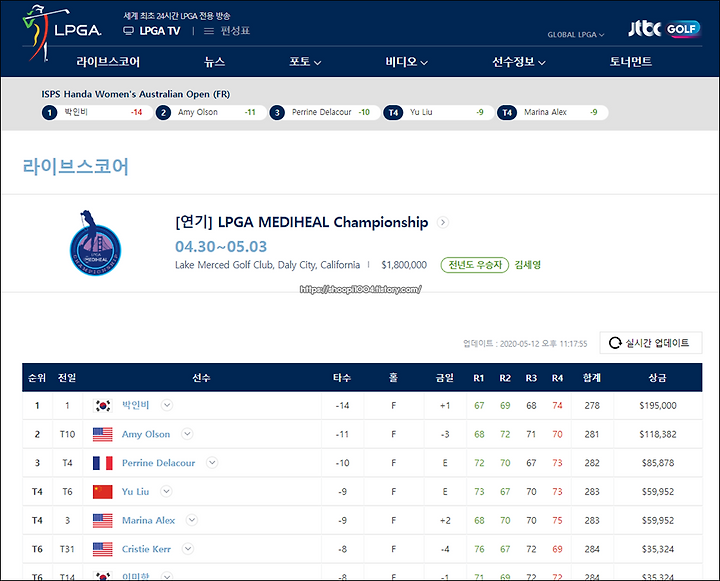Viewport: 720px width, 581px height.
Task: Open the LPGA MEDIHEAL Championship title
Action: [x=301, y=222]
